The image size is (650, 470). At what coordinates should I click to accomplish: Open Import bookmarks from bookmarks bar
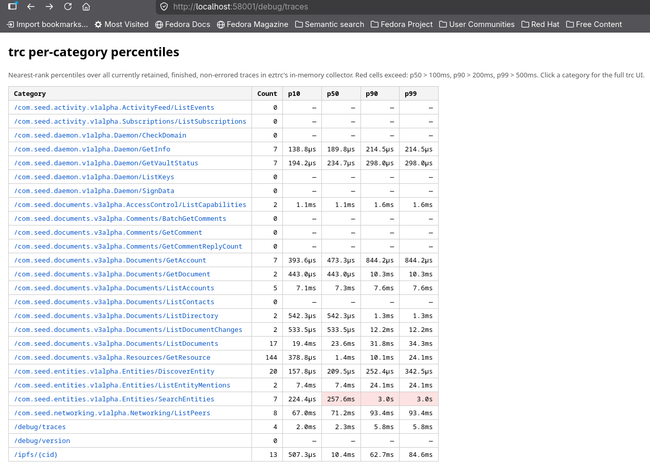(x=45, y=24)
